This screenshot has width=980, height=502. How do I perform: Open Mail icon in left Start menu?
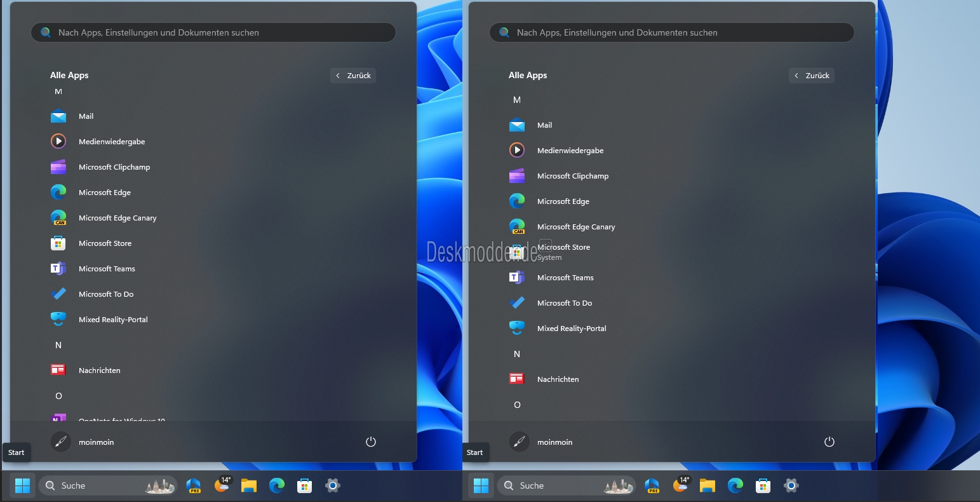[58, 116]
